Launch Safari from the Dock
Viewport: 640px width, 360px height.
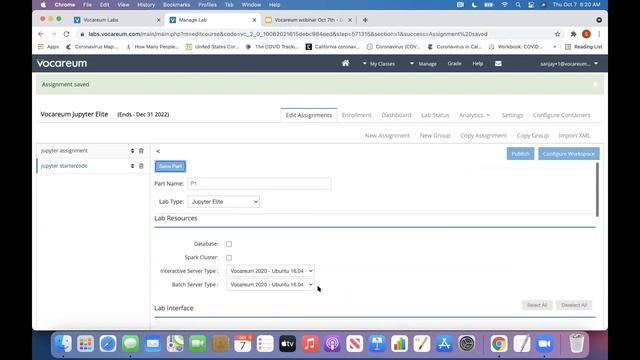pos(108,344)
